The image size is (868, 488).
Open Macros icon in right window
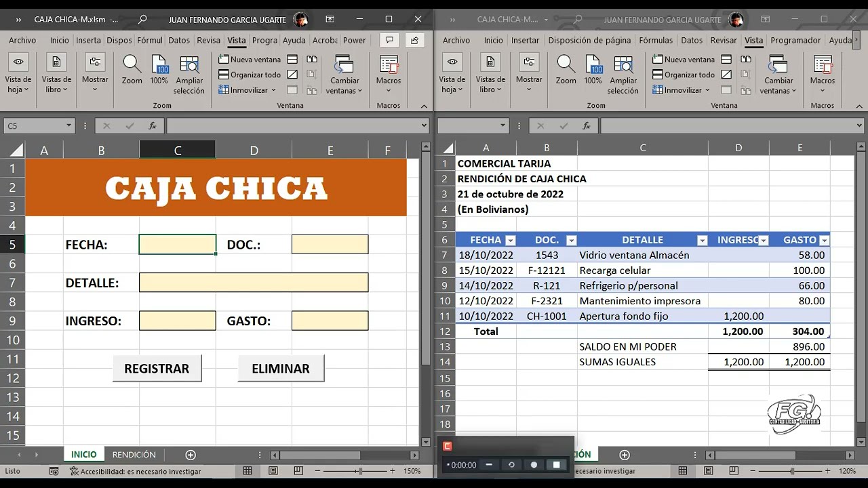(x=823, y=65)
